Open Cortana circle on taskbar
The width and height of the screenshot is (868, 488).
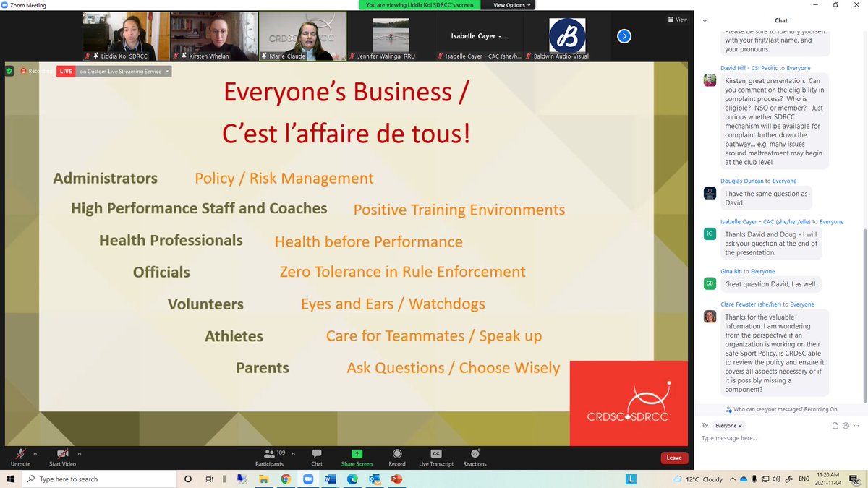coord(188,479)
